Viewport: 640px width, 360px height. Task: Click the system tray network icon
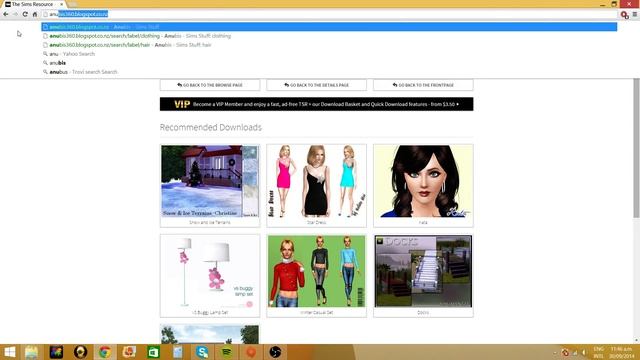(x=575, y=352)
